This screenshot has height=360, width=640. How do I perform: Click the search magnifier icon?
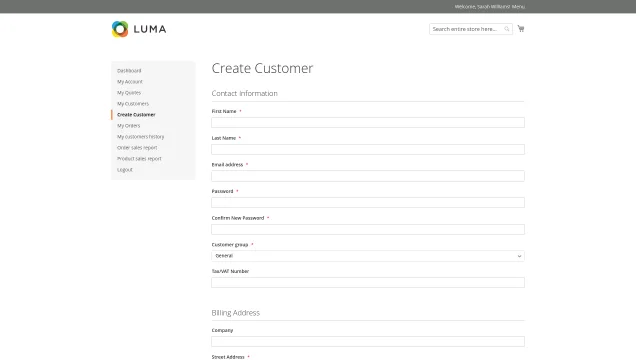pos(507,29)
